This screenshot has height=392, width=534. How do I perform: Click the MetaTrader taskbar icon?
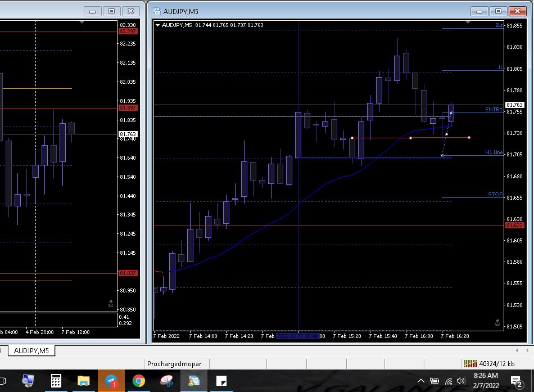pos(194,381)
